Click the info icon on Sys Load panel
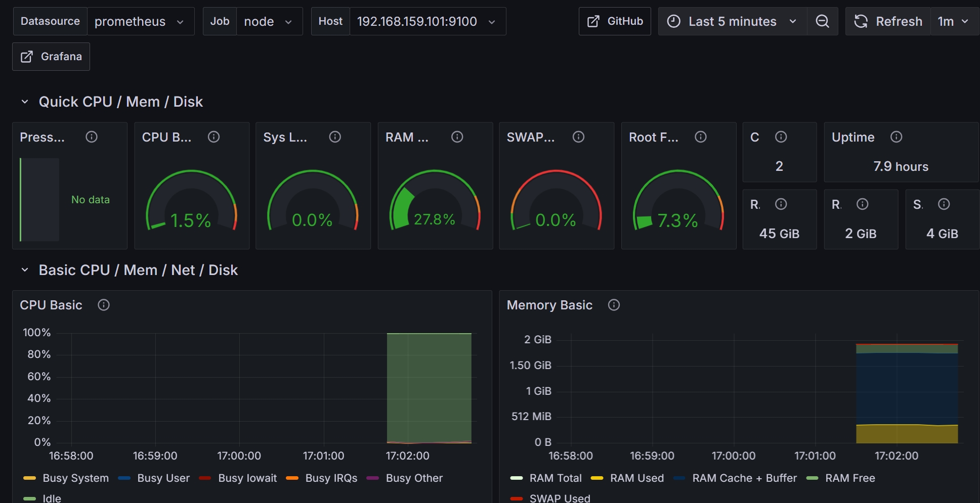980x503 pixels. point(335,137)
